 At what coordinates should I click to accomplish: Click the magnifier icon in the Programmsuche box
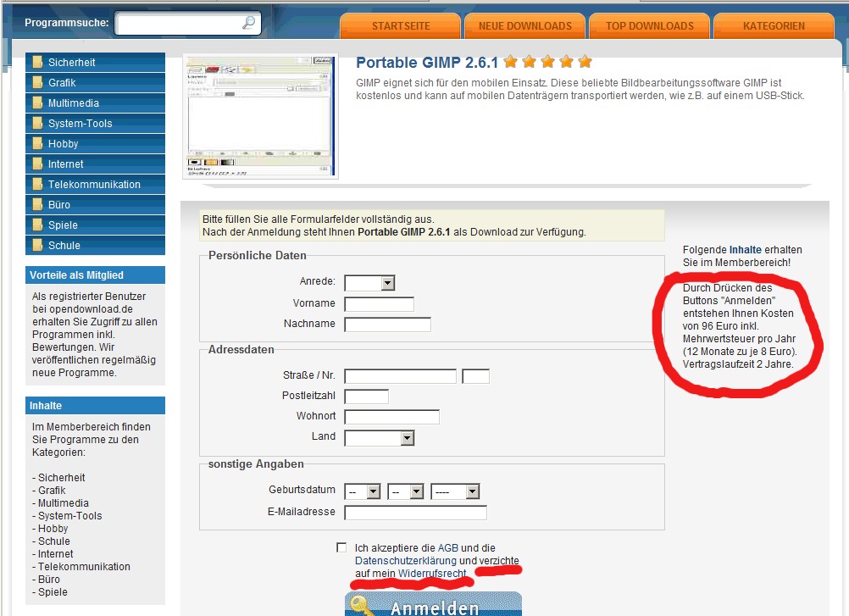pyautogui.click(x=248, y=23)
